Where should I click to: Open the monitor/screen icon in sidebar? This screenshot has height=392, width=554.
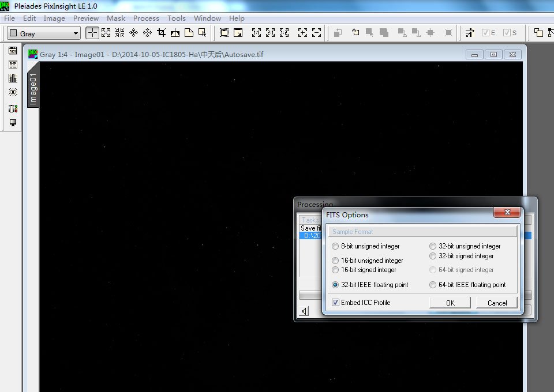(x=13, y=123)
